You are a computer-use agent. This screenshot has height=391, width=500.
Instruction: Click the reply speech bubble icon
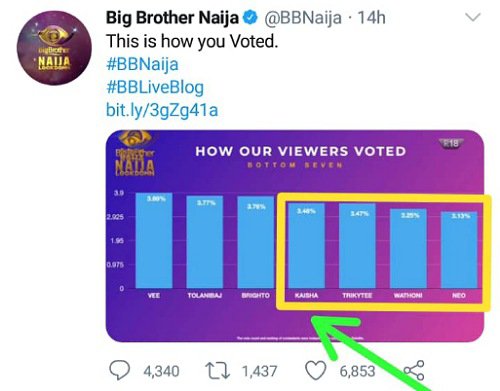point(120,370)
